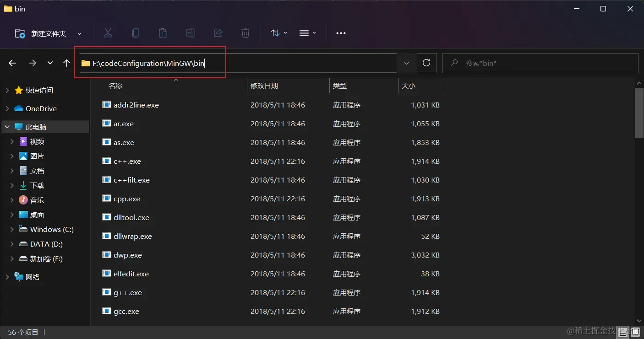
Task: Open dropdown arrow next to New folder
Action: click(79, 34)
